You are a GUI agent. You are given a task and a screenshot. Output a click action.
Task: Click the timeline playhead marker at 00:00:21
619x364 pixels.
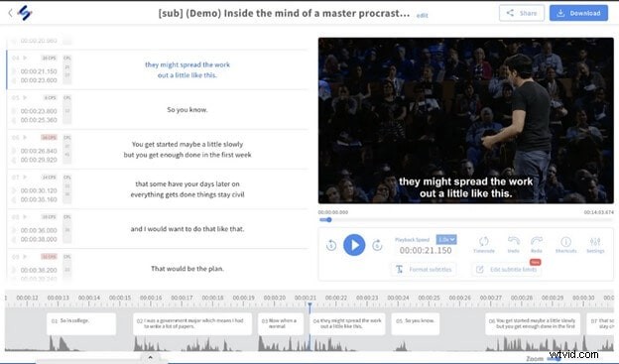click(309, 305)
